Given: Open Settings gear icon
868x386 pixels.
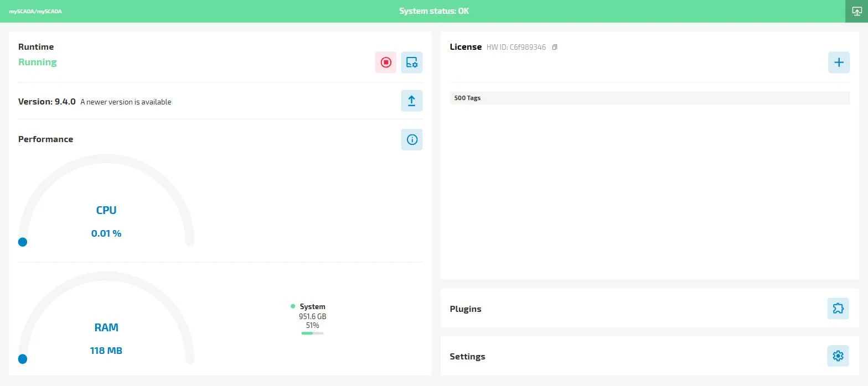Looking at the screenshot, I should coord(838,356).
